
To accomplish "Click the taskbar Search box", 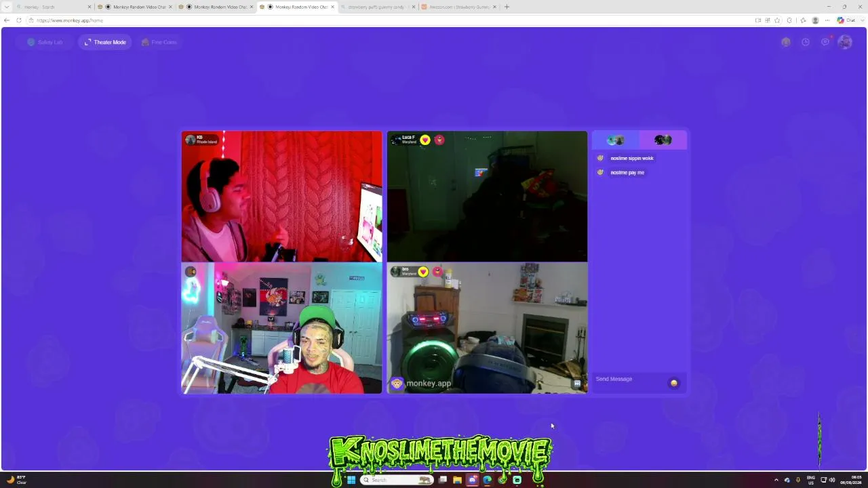I will 397,480.
